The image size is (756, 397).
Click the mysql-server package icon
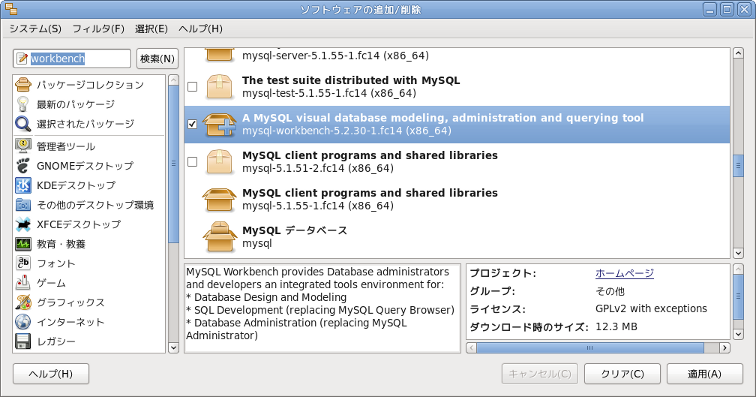coord(219,54)
